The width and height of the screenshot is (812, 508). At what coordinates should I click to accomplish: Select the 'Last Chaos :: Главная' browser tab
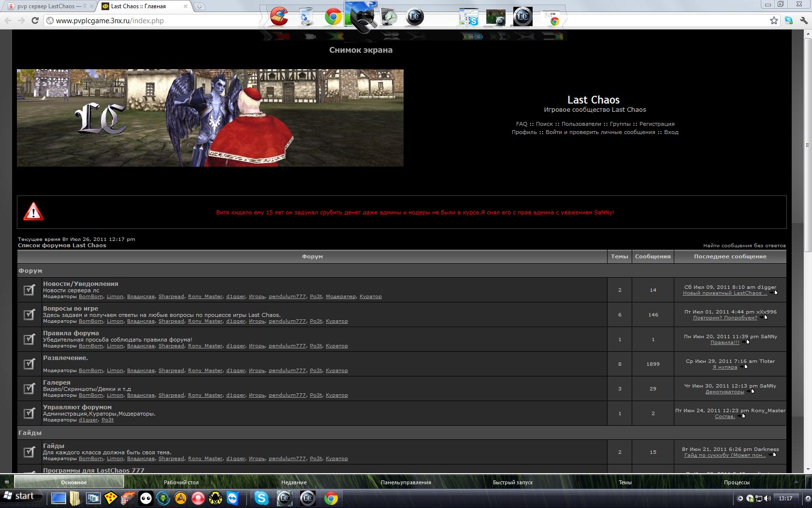[x=144, y=6]
